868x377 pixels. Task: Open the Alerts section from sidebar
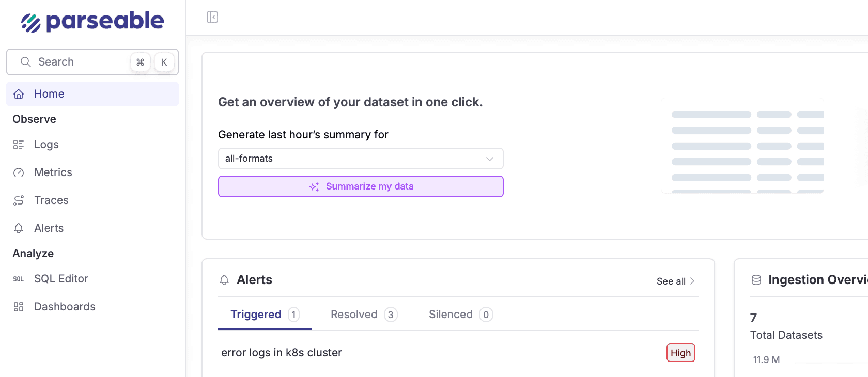pos(49,228)
